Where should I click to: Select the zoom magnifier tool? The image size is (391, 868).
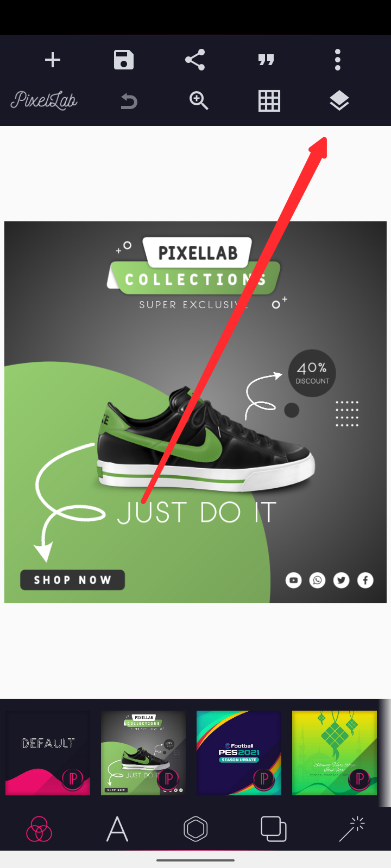coord(199,101)
